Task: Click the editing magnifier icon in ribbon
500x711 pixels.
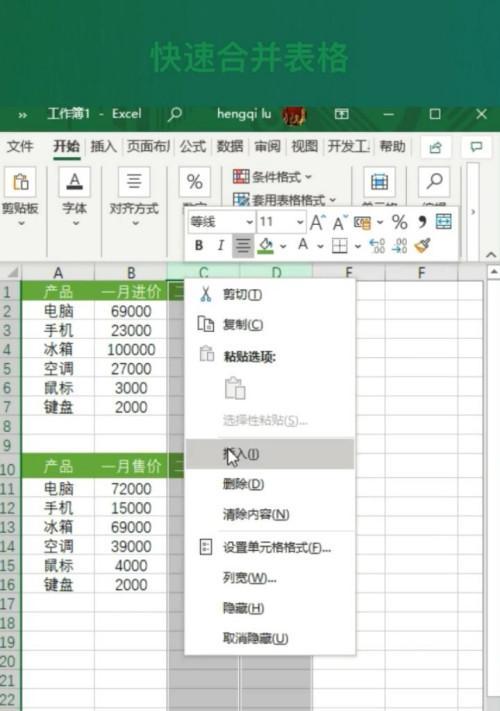Action: (434, 182)
